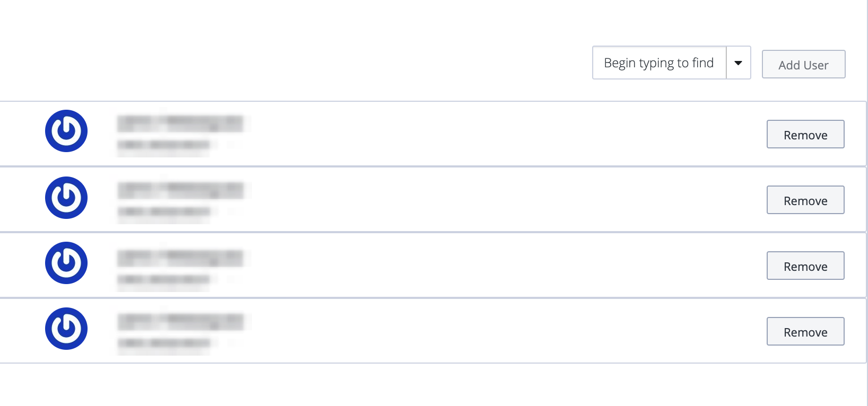Expand the user search dropdown arrow

[738, 63]
